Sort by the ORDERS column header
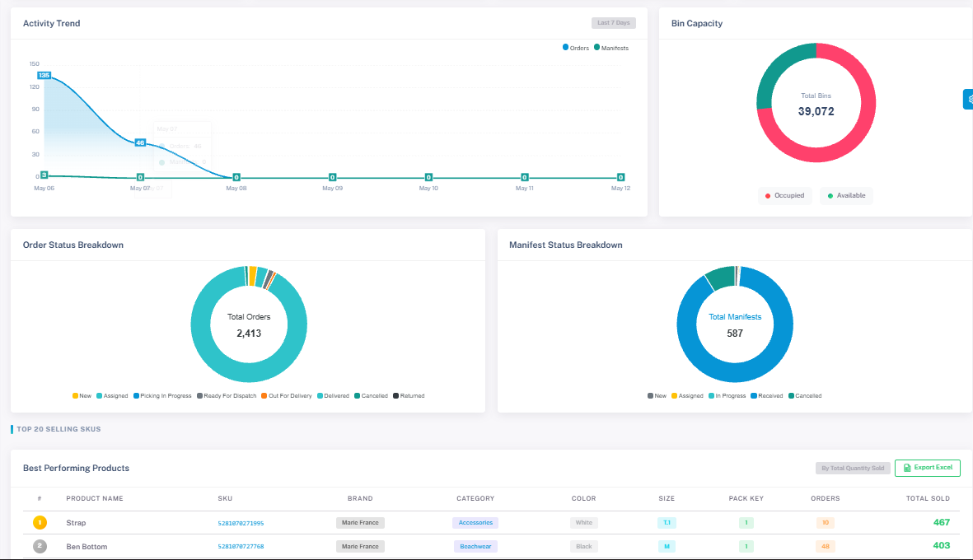973x560 pixels. coord(826,498)
